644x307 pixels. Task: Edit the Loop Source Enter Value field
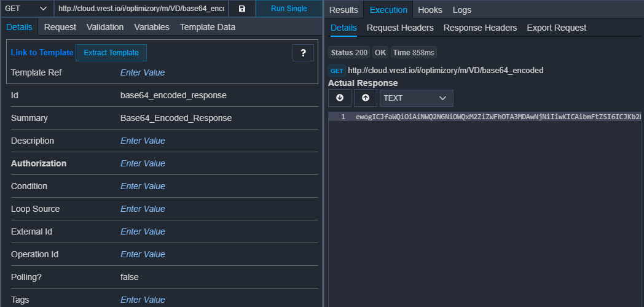pyautogui.click(x=143, y=209)
